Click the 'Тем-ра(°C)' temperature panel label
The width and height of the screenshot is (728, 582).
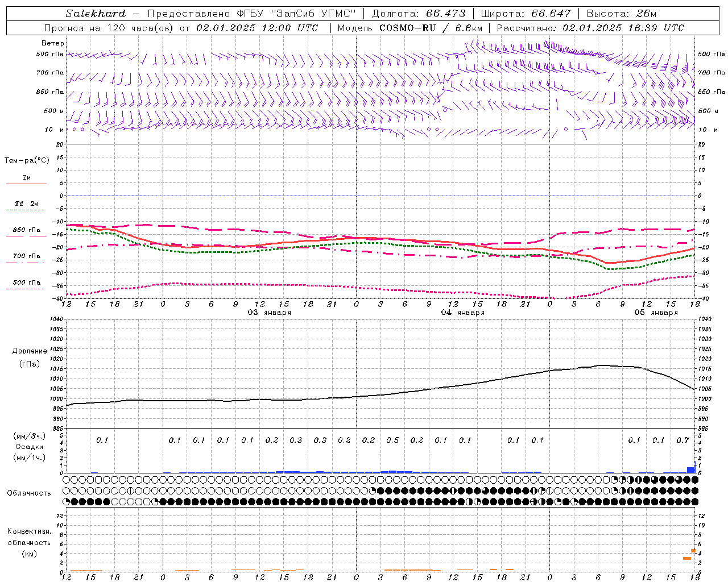(27, 161)
